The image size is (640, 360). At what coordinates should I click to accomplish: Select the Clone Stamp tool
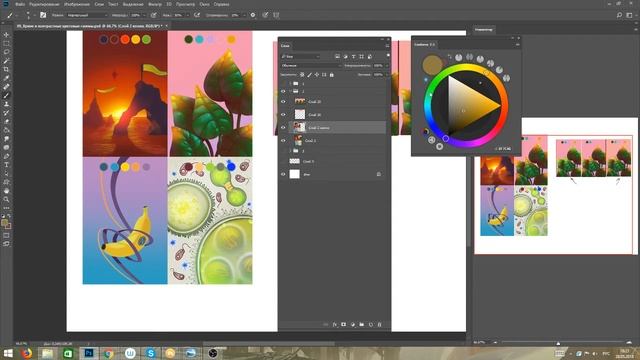(x=6, y=104)
